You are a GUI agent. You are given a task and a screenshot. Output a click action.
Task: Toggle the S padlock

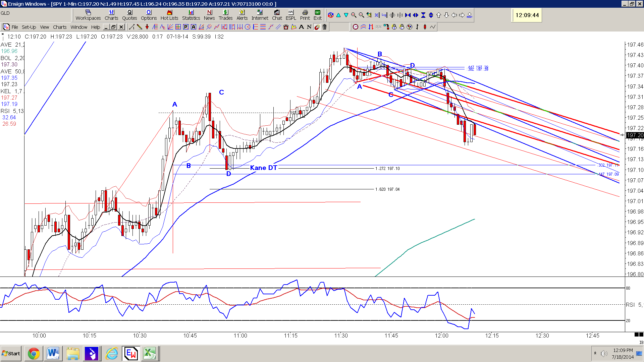(394, 27)
